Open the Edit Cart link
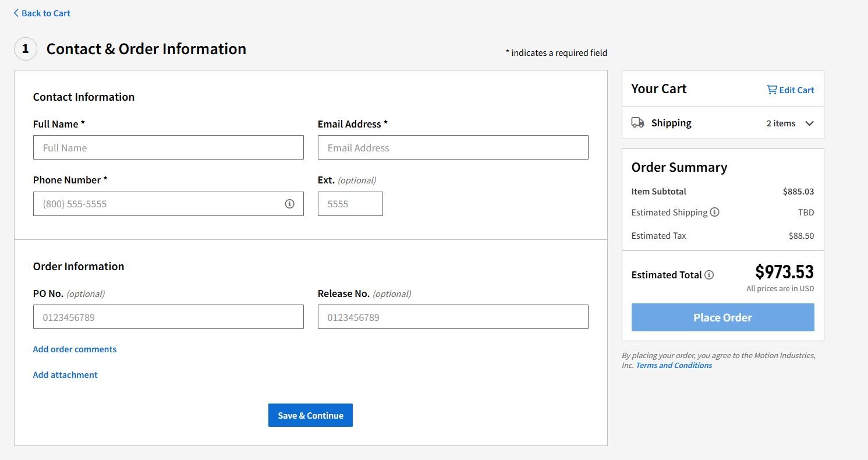Image resolution: width=868 pixels, height=460 pixels. [x=796, y=90]
